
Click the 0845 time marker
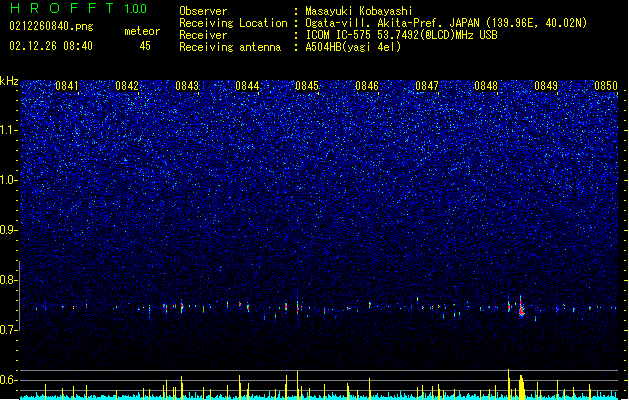[x=307, y=86]
